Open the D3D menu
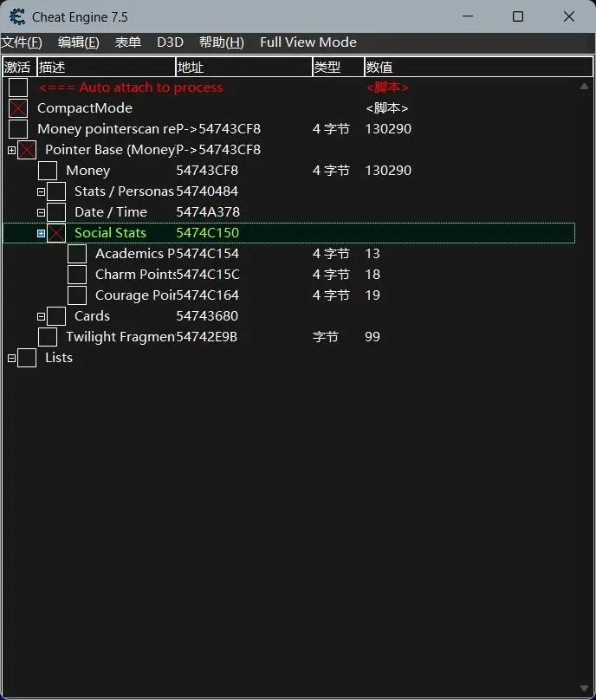The width and height of the screenshot is (596, 700). [170, 42]
